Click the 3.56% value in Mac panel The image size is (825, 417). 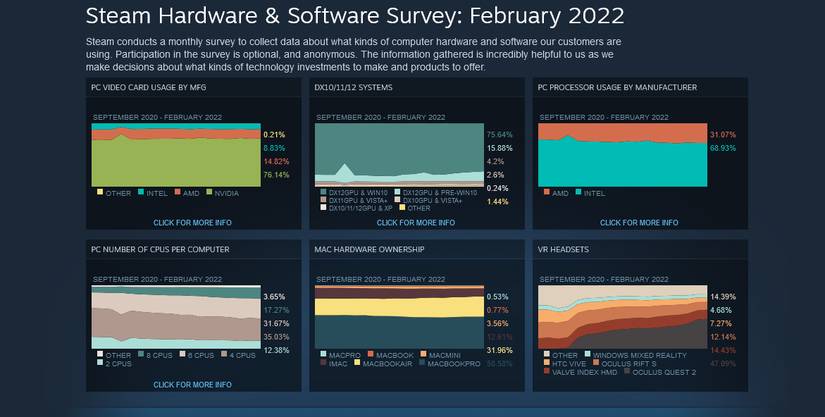coord(497,323)
